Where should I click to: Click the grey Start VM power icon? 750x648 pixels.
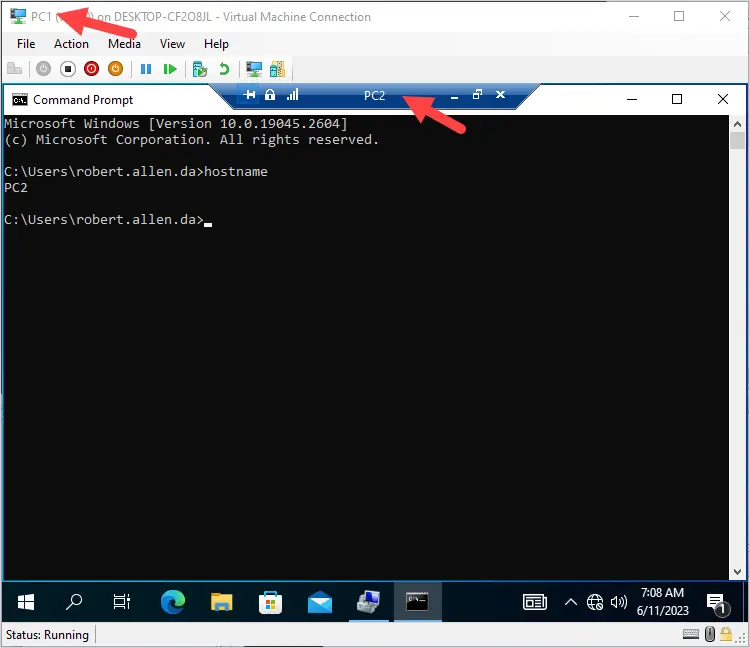44,69
